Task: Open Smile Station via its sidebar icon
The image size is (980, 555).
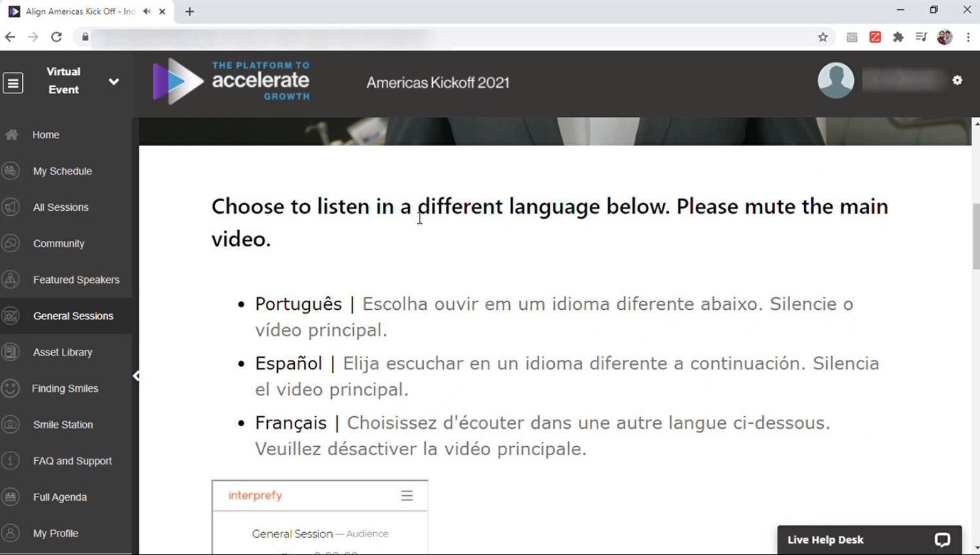Action: (11, 424)
